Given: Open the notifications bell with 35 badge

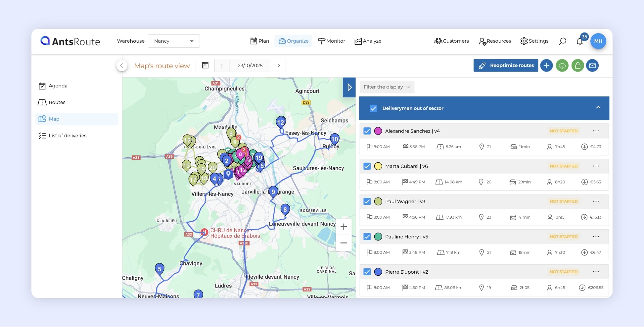Looking at the screenshot, I should pos(580,41).
